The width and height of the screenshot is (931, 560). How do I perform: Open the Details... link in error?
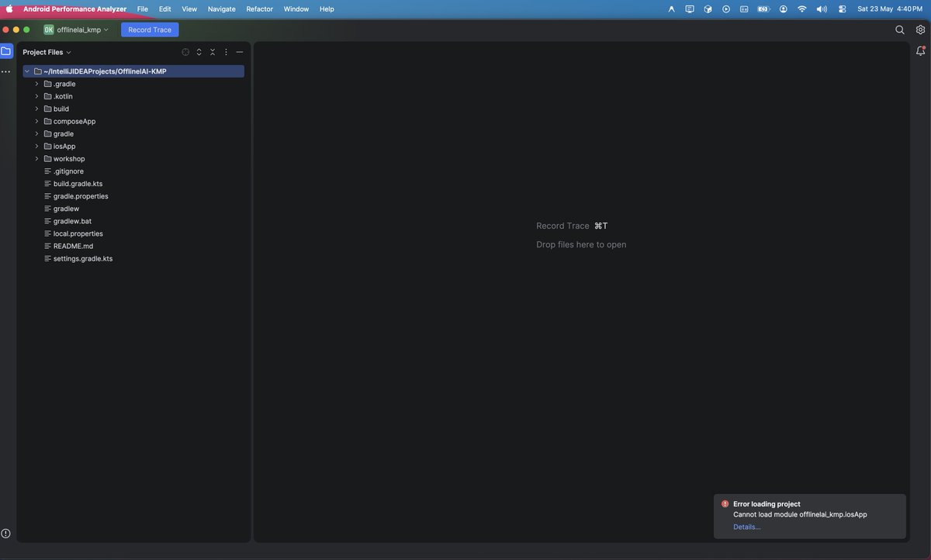pos(747,527)
